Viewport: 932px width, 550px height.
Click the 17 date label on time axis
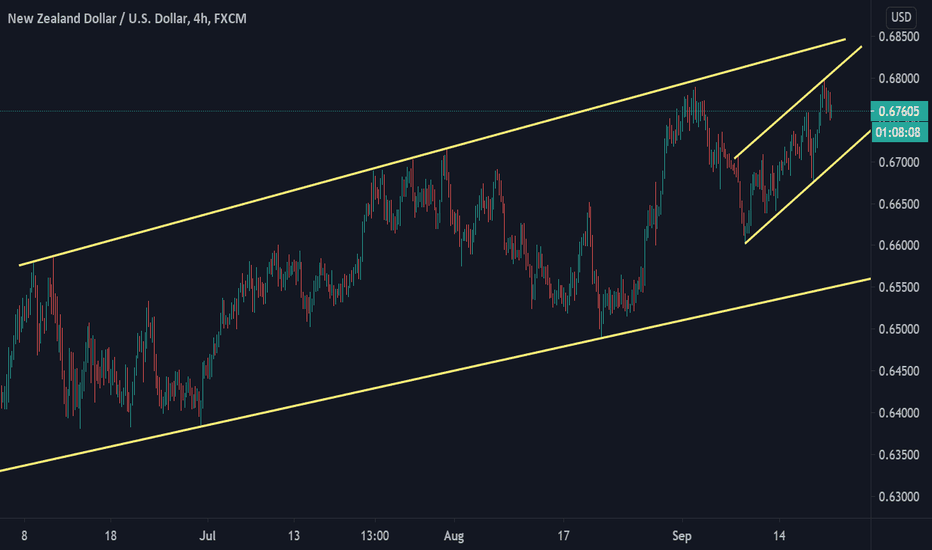point(563,536)
